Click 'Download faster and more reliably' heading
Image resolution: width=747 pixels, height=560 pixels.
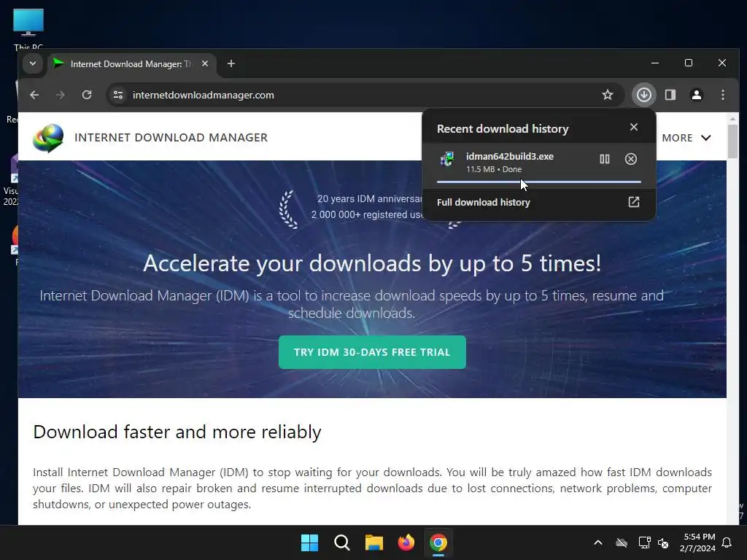177,432
